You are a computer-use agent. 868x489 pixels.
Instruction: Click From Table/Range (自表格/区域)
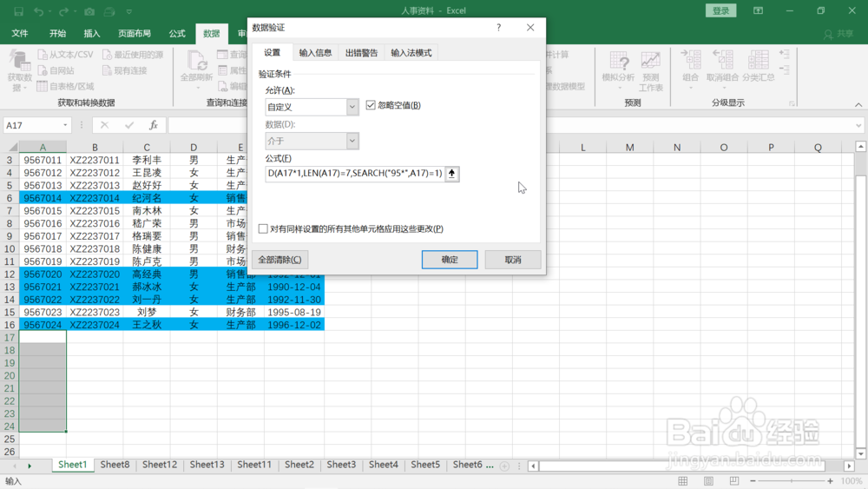pos(65,86)
